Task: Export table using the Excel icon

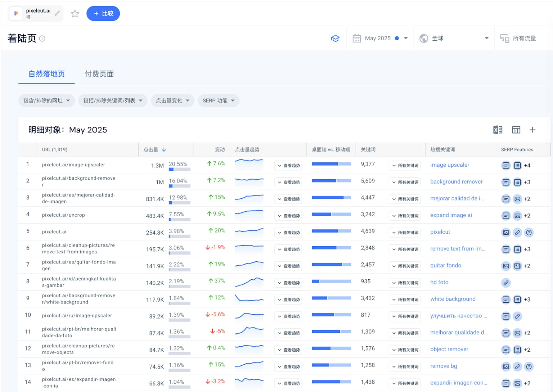Action: 498,130
